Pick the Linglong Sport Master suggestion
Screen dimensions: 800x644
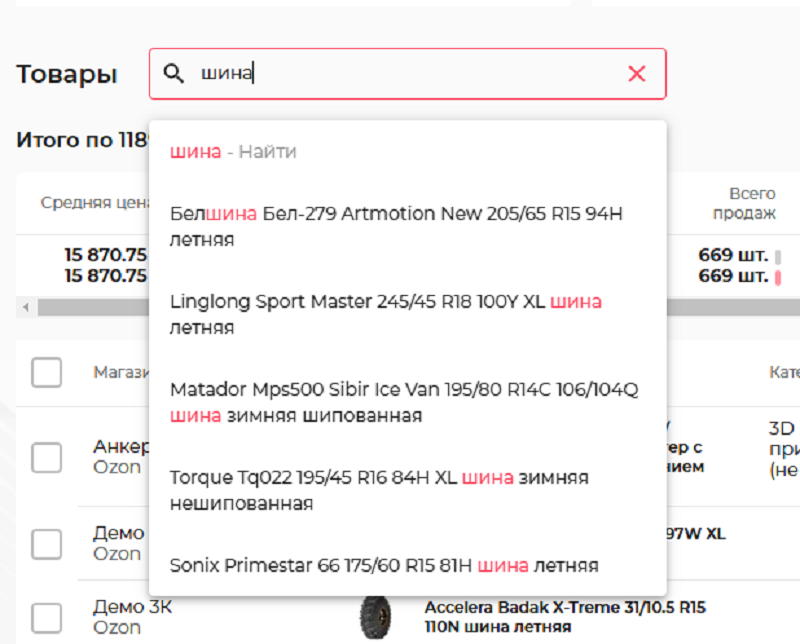385,314
